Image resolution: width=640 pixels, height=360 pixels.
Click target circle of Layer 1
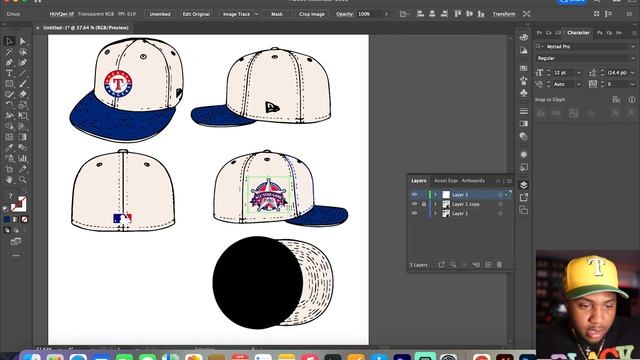tap(500, 213)
